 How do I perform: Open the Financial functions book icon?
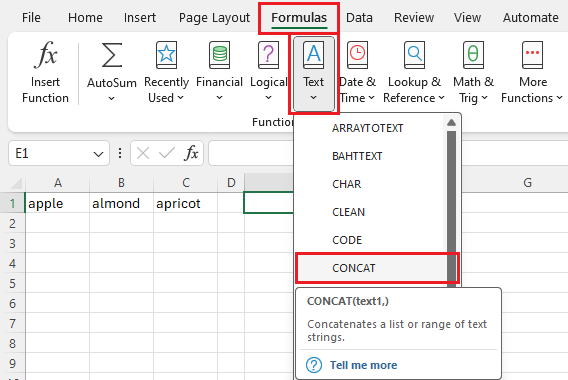coord(220,55)
